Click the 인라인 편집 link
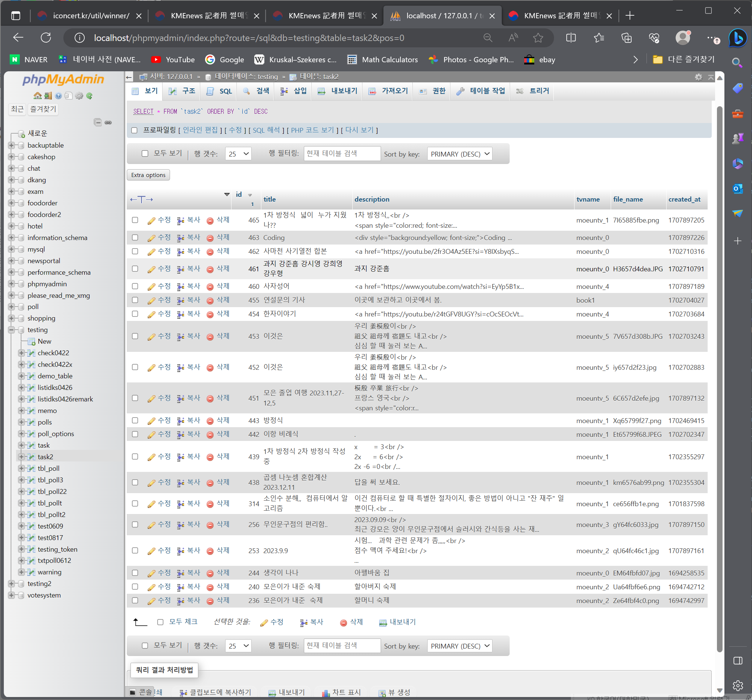The height and width of the screenshot is (700, 752). [x=200, y=130]
